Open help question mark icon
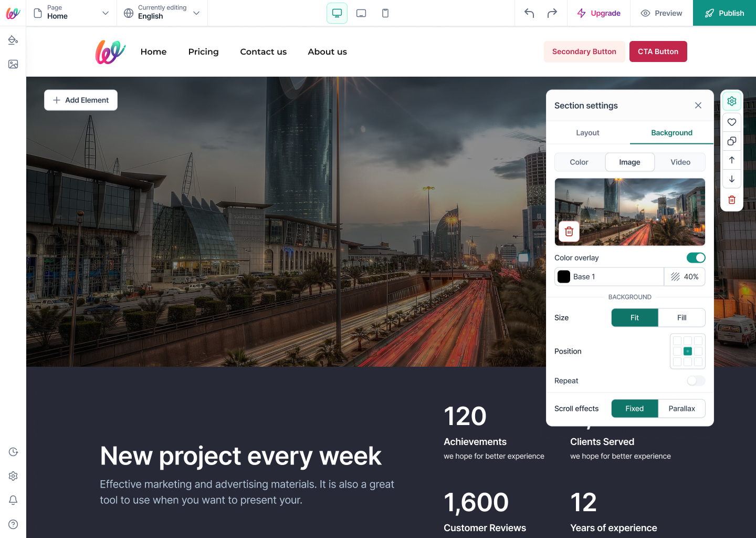 pos(13,524)
